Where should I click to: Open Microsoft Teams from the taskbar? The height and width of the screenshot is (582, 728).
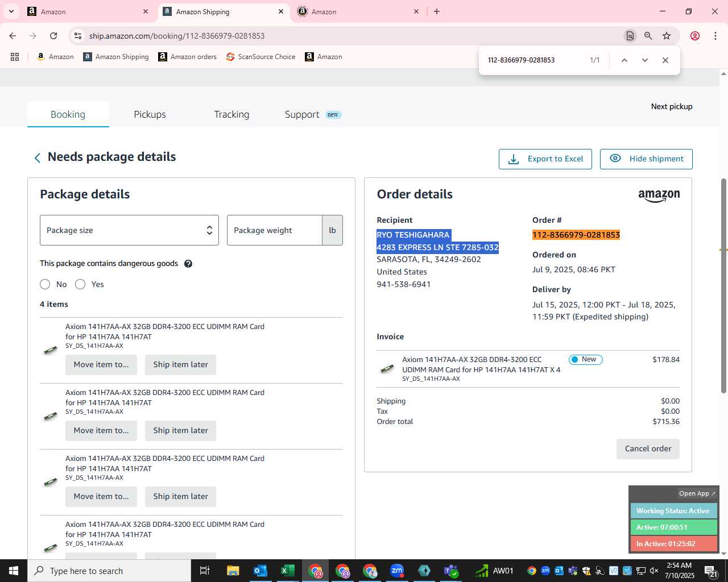click(452, 571)
